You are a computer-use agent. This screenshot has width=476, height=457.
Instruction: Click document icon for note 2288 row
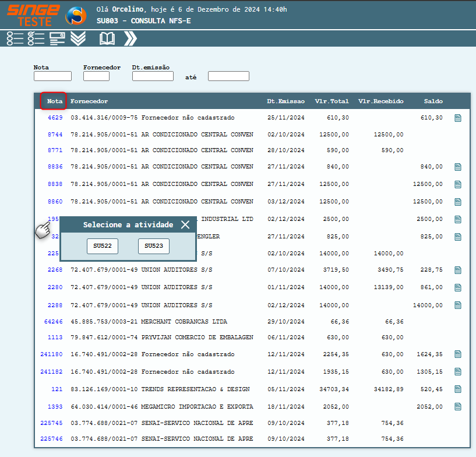pyautogui.click(x=458, y=305)
